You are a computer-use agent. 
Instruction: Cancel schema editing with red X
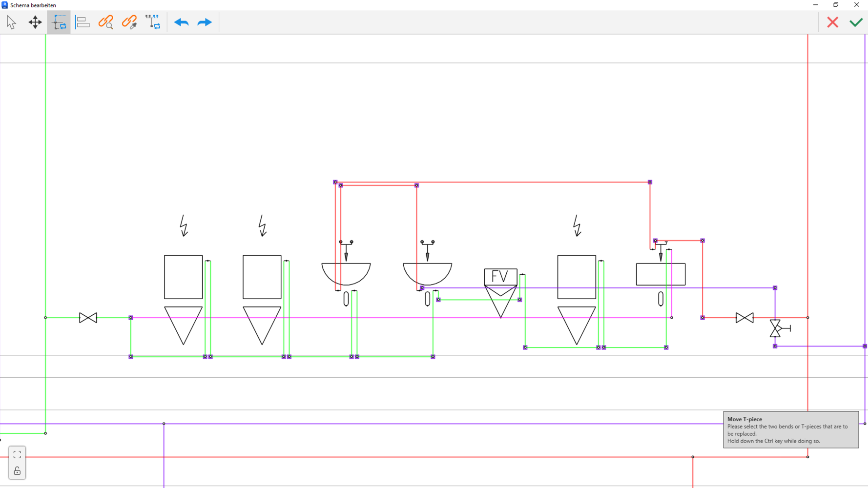tap(832, 22)
